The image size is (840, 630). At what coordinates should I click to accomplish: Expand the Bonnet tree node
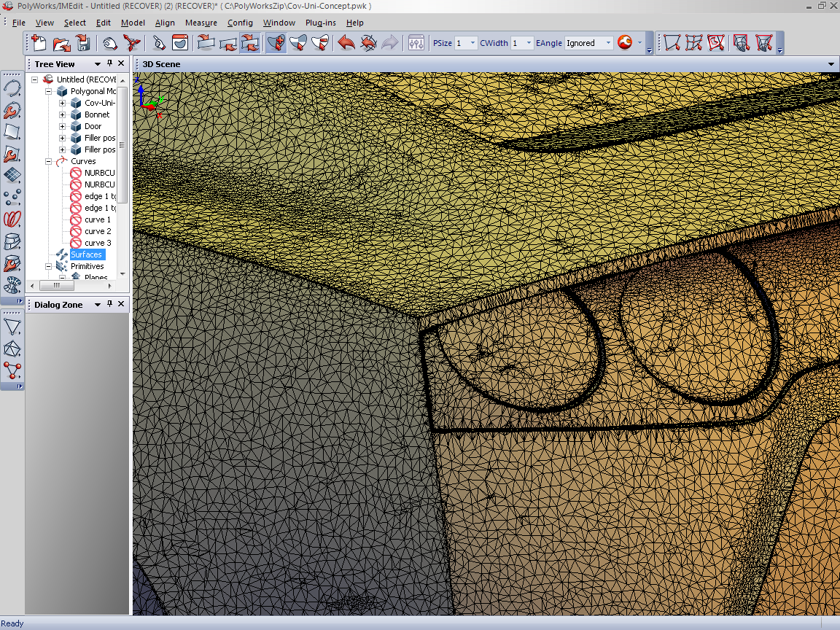(x=62, y=114)
